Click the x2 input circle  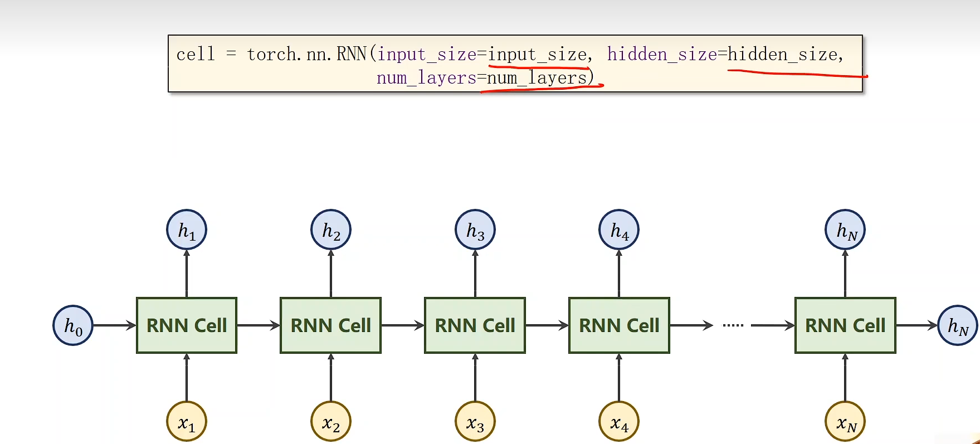coord(331,422)
